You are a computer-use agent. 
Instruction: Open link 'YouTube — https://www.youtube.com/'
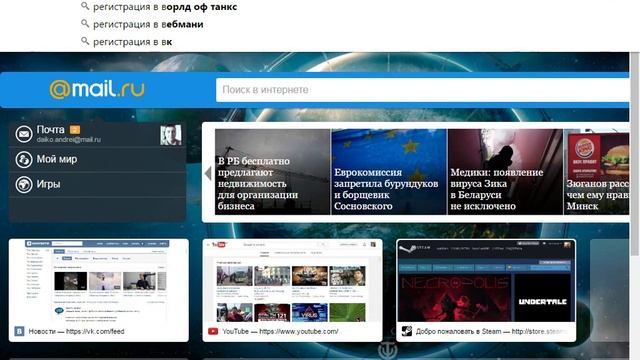pyautogui.click(x=280, y=331)
